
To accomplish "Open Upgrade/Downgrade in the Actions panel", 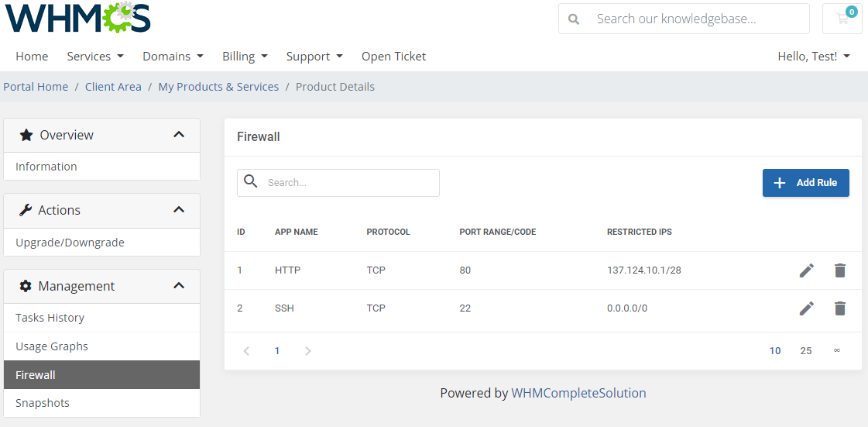I will pos(102,242).
